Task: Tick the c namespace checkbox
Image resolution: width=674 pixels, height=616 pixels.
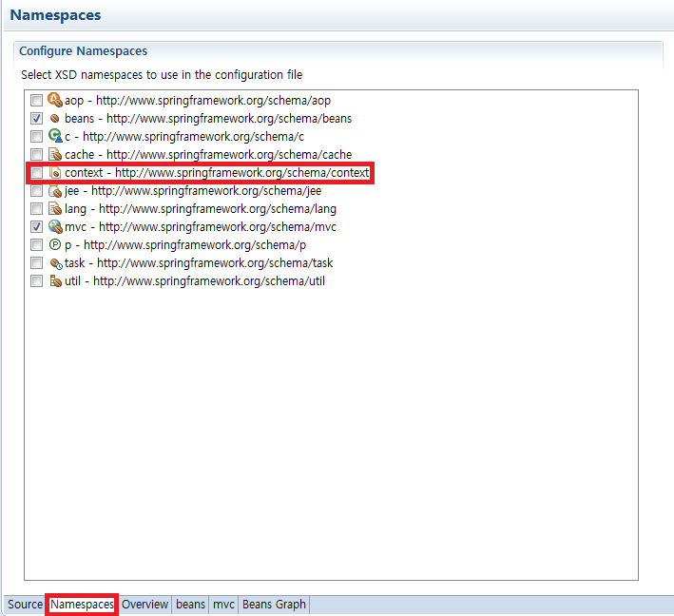Action: 36,136
